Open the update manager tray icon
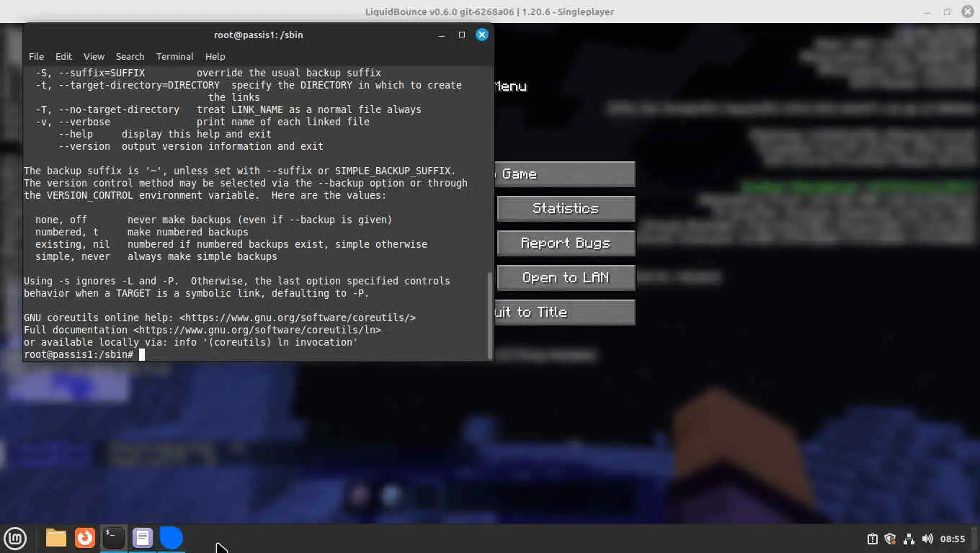This screenshot has width=980, height=553. point(872,539)
